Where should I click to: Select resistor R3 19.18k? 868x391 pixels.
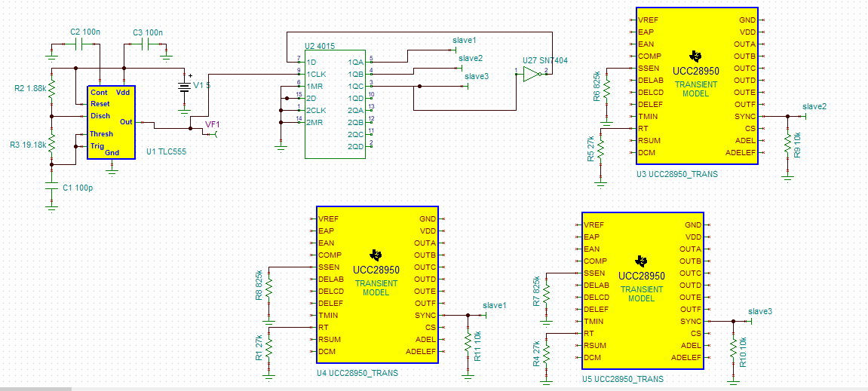[51, 145]
